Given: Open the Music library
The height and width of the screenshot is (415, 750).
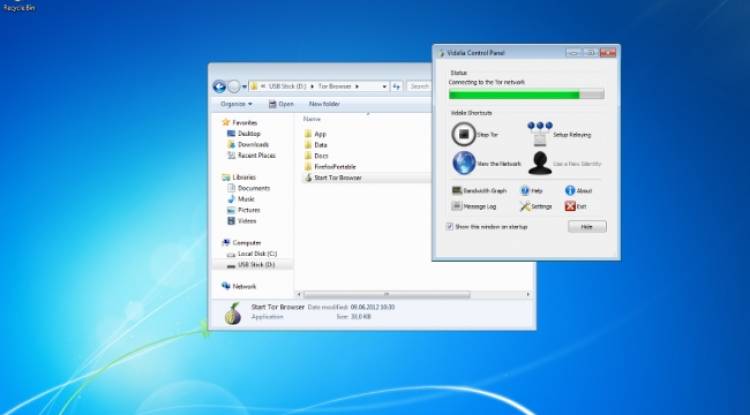Looking at the screenshot, I should [241, 199].
